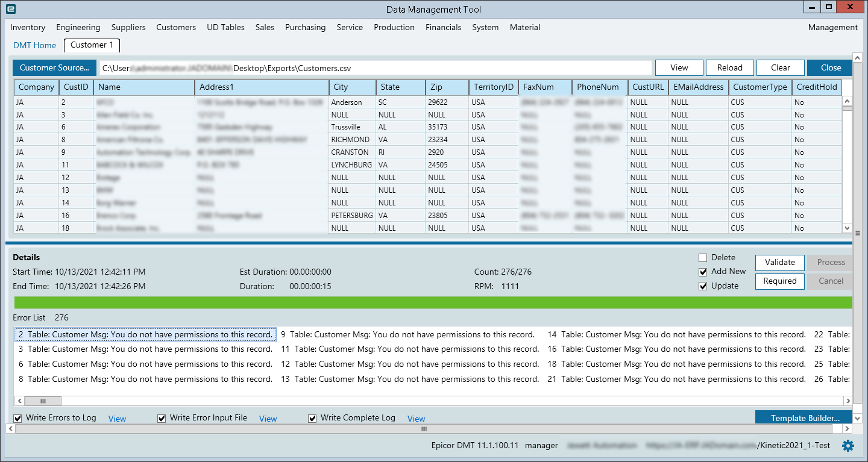Sort by the Zip column header
Image resolution: width=868 pixels, height=462 pixels.
[x=447, y=87]
